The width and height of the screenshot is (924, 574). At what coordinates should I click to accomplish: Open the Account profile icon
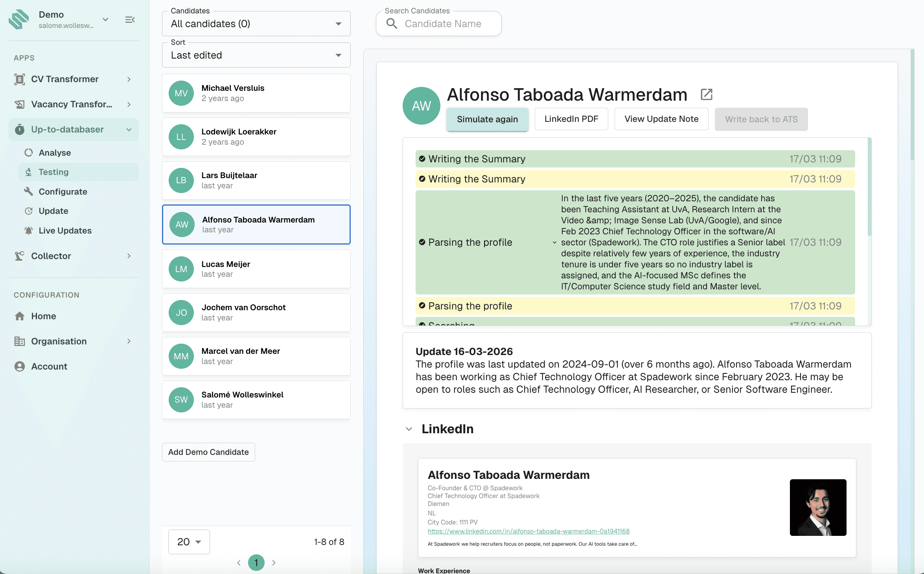pos(20,366)
